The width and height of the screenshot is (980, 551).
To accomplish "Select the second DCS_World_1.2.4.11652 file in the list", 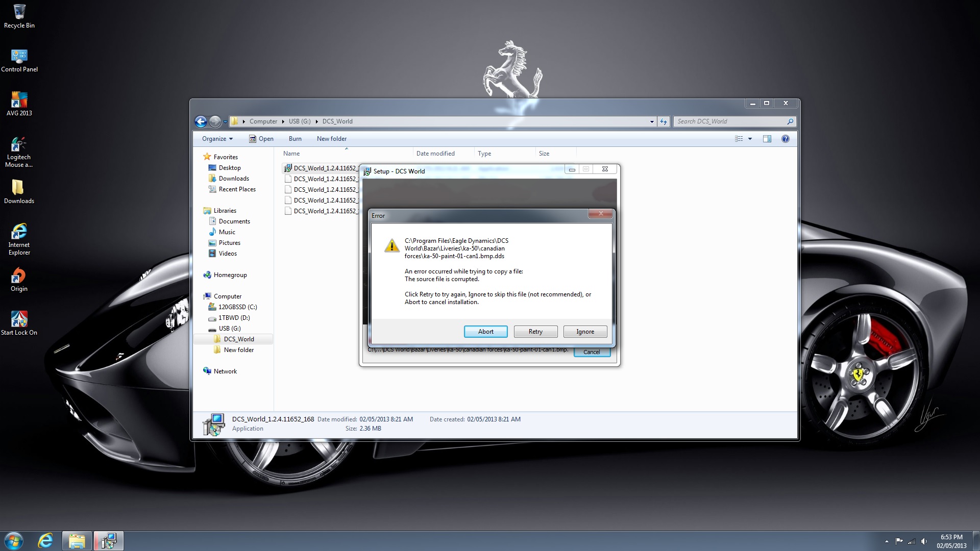I will [321, 179].
